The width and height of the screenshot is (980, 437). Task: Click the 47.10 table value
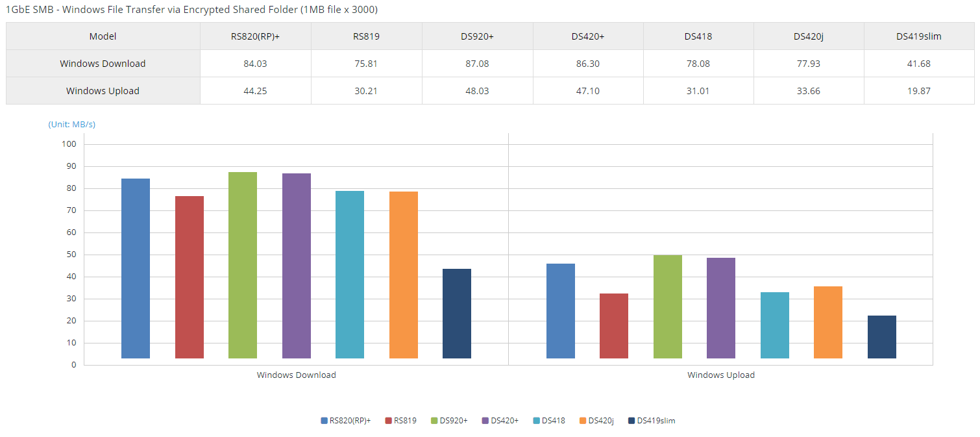pos(588,91)
